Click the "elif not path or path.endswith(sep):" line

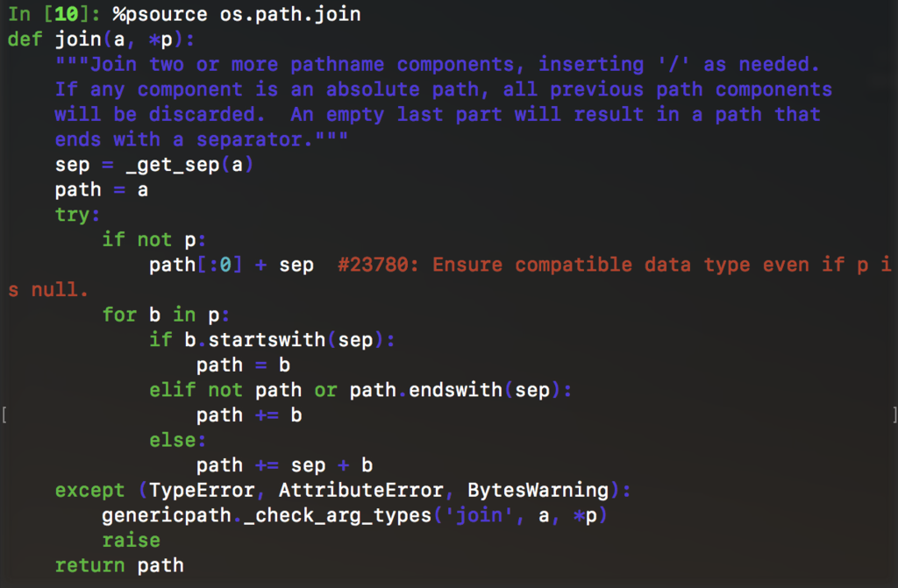360,390
